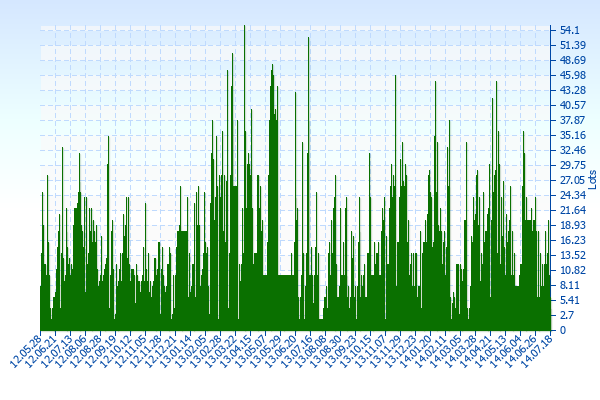600x400 pixels.
Task: Select the 37.87 axis label
Action: pyautogui.click(x=573, y=120)
